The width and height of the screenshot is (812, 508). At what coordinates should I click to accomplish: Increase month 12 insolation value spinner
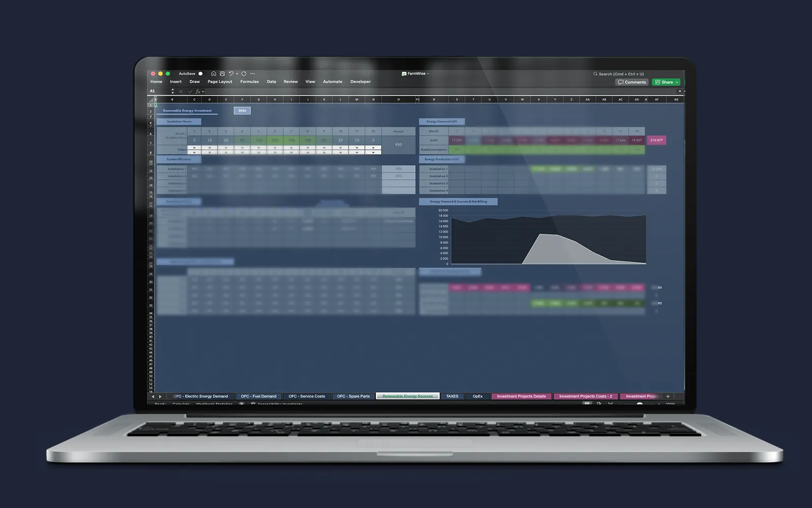tap(373, 147)
